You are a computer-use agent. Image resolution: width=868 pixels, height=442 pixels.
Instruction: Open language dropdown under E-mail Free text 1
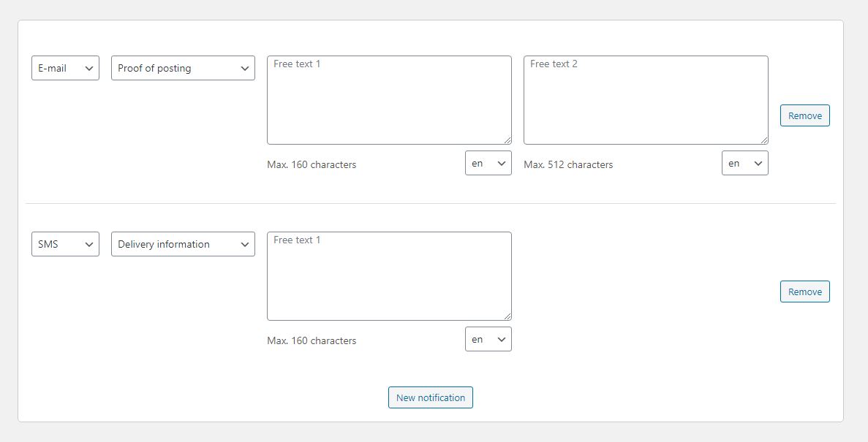click(x=488, y=164)
